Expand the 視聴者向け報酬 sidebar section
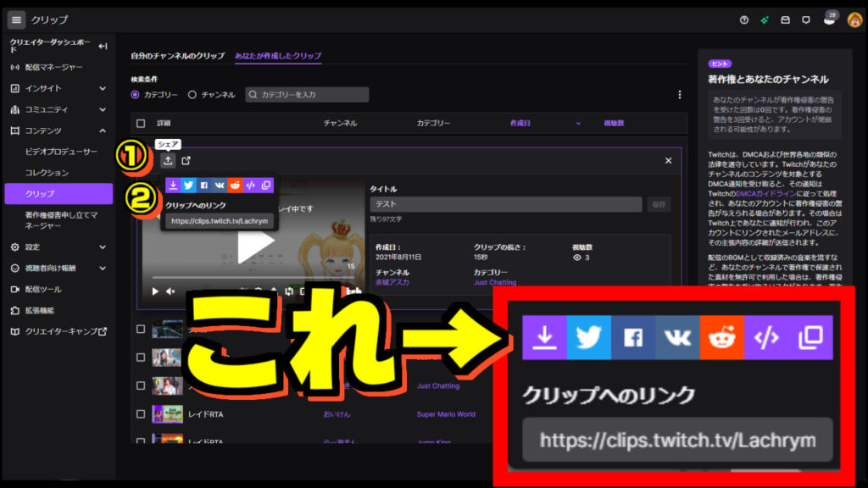This screenshot has width=868, height=488. click(103, 268)
